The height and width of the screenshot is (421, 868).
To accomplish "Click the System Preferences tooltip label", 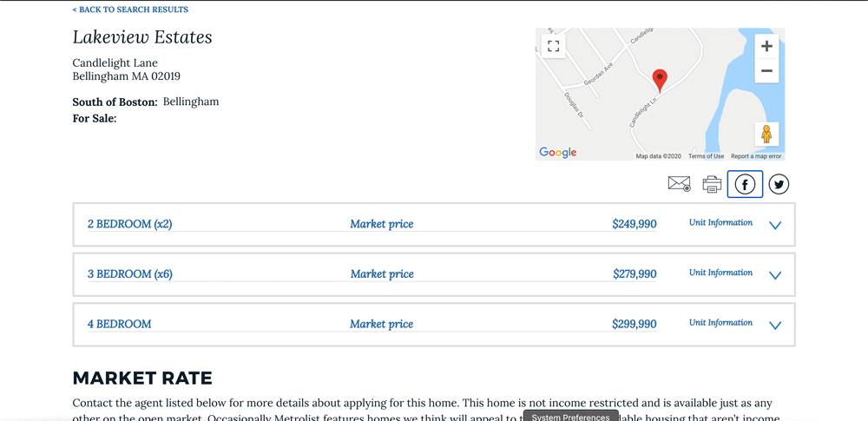I will [571, 417].
